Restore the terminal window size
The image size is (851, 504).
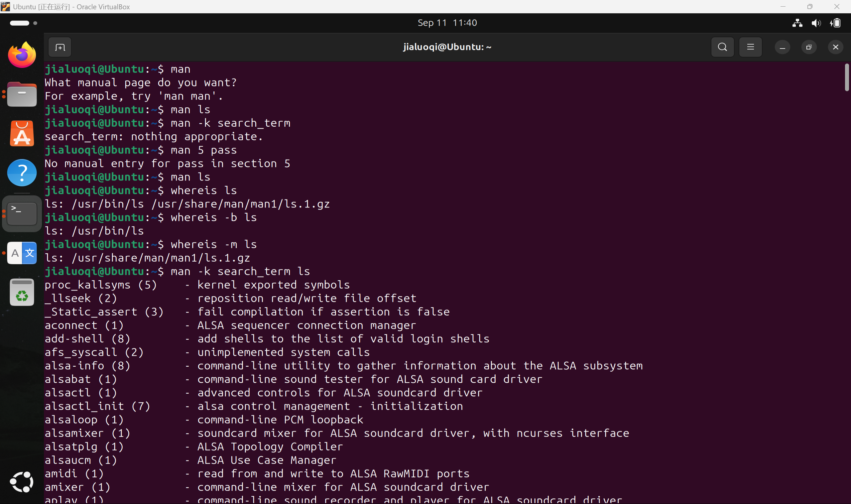click(809, 47)
